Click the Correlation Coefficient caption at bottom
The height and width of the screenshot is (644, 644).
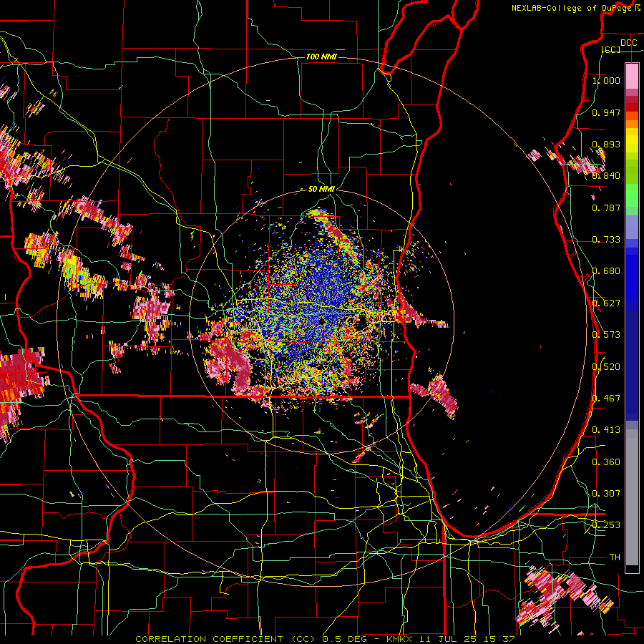pos(325,639)
